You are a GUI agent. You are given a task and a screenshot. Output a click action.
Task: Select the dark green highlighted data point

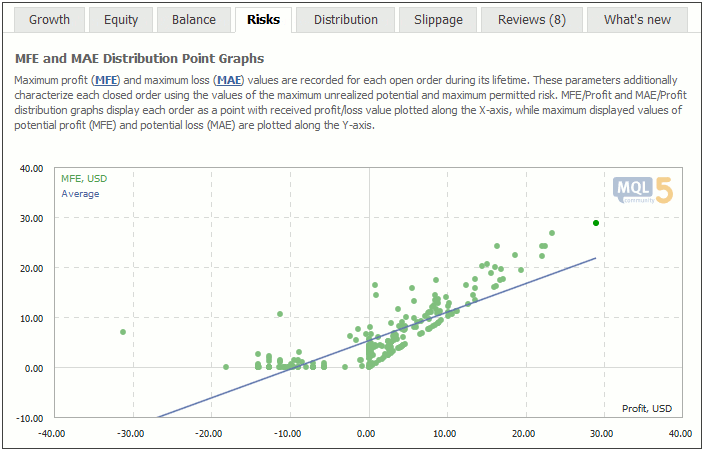click(596, 223)
